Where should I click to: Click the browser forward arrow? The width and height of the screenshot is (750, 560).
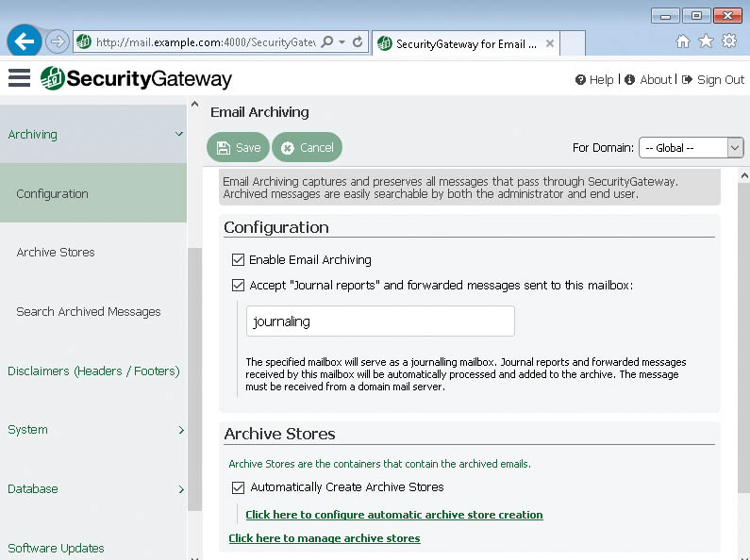(58, 41)
